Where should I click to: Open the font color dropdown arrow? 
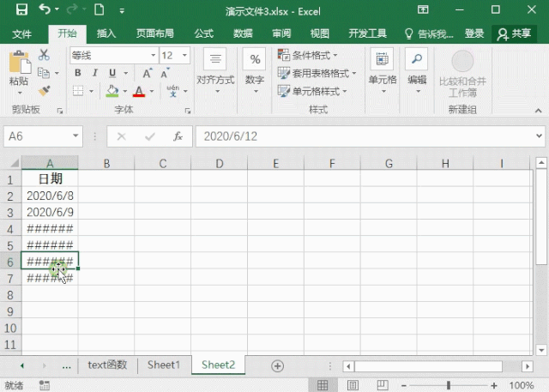[x=152, y=91]
